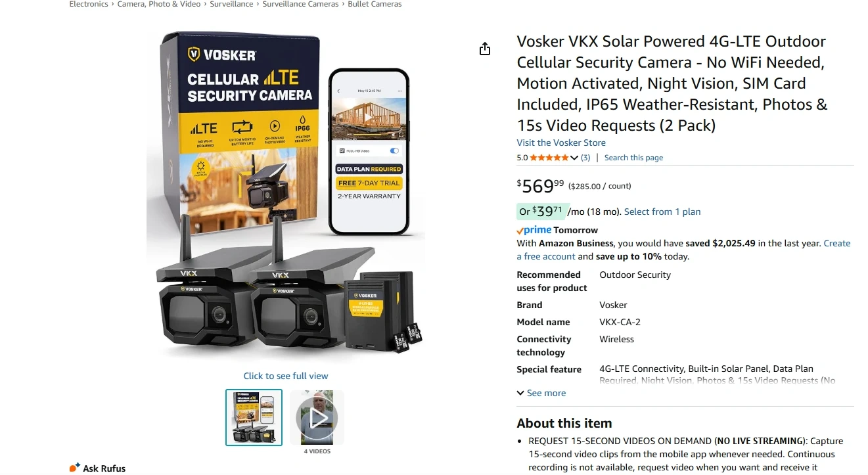This screenshot has height=475, width=868.
Task: Play the product video thumbnail
Action: (317, 418)
